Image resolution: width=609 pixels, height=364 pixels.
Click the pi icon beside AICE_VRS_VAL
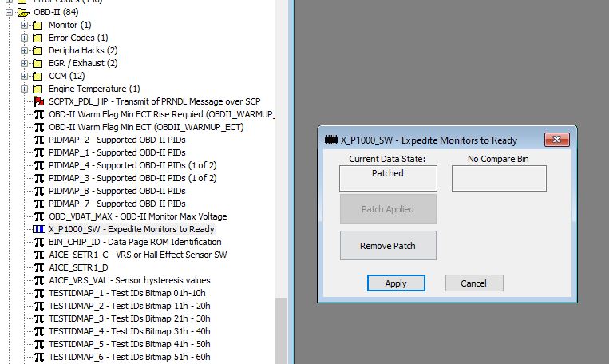point(38,280)
